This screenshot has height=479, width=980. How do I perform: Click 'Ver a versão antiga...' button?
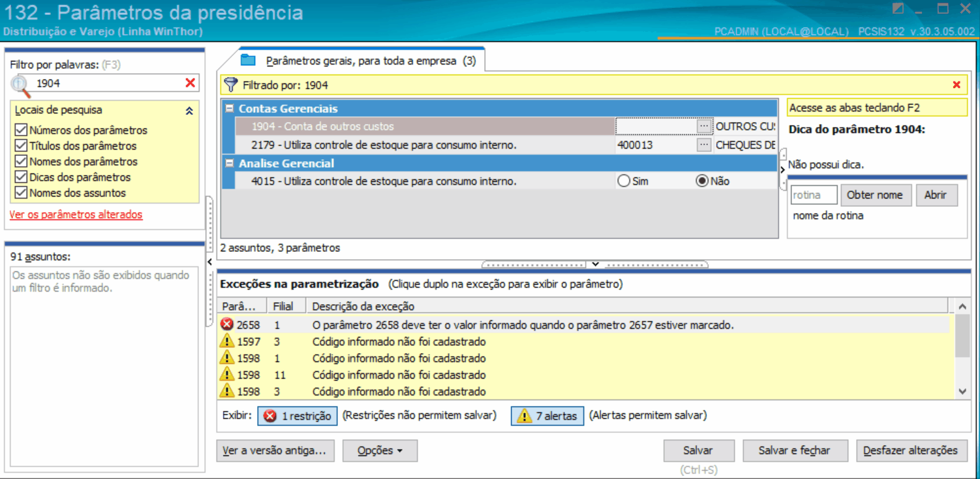coord(274,450)
